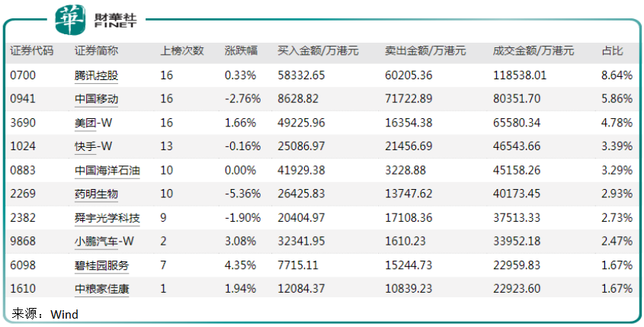Open the 快手-W stock link

93,146
